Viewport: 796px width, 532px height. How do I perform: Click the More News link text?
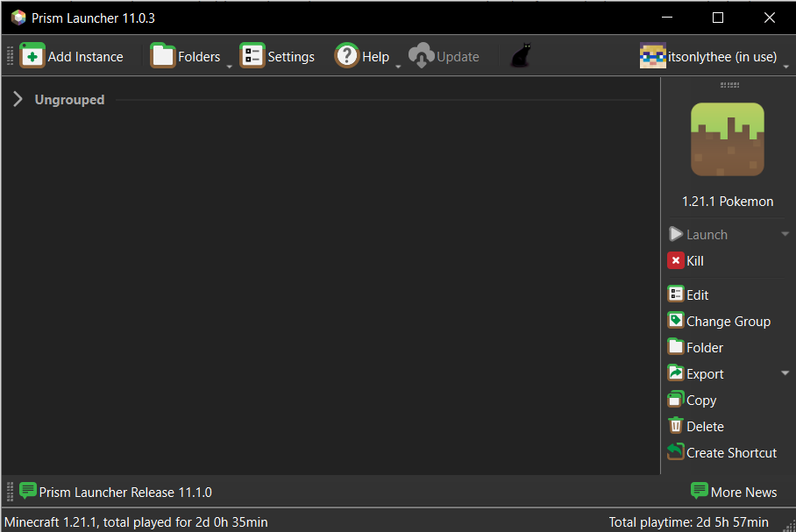pos(743,493)
